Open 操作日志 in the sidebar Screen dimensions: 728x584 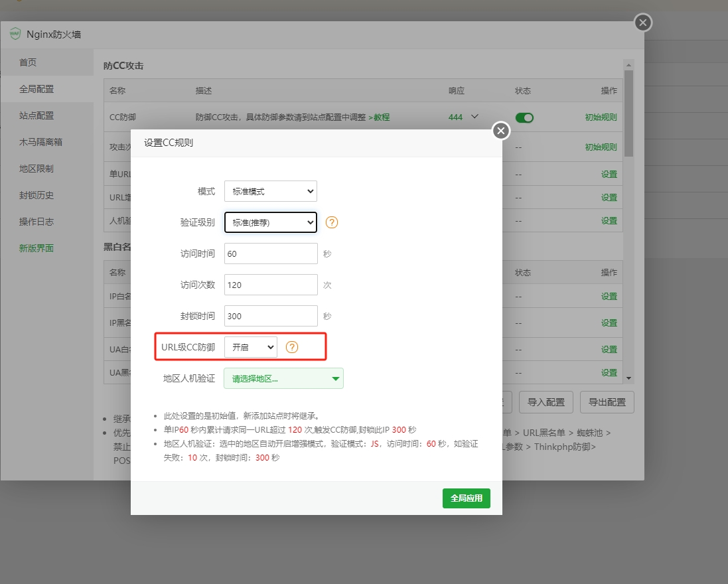pyautogui.click(x=47, y=222)
